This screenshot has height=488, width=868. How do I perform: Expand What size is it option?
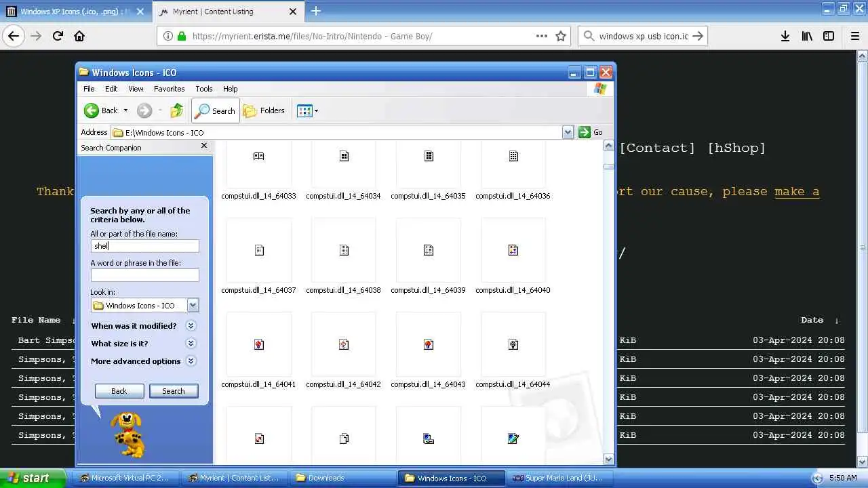click(191, 344)
